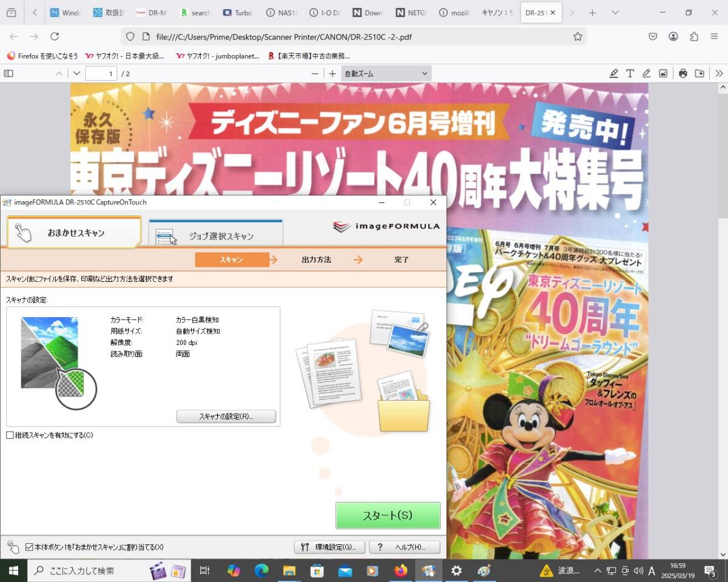This screenshot has height=582, width=728.
Task: Switch to the NAS browser tab
Action: tap(281, 13)
